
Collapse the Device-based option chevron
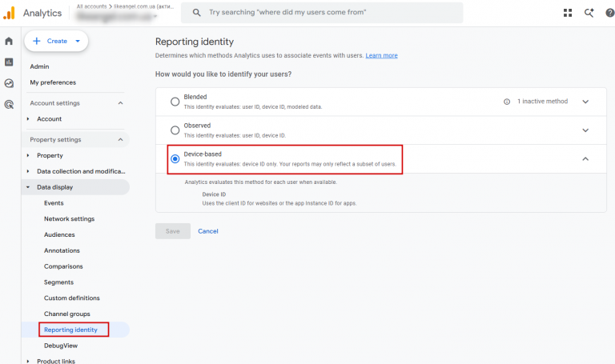click(x=585, y=159)
